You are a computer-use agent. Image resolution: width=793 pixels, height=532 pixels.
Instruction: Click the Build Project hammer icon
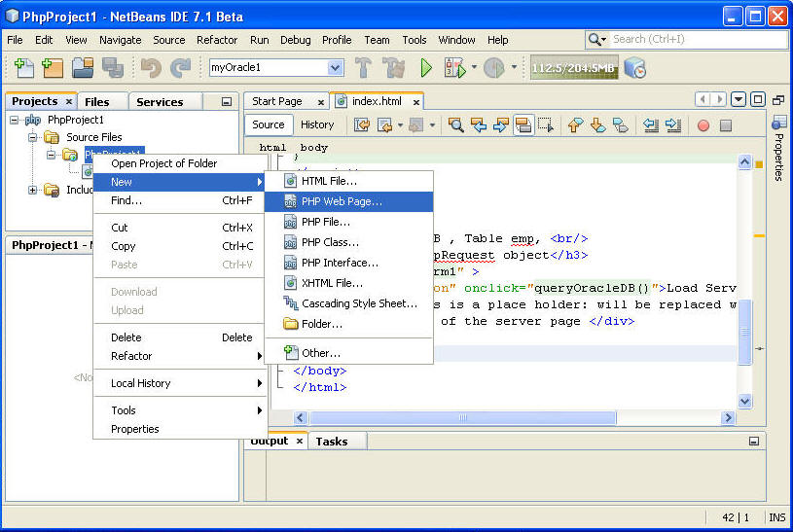coord(363,67)
